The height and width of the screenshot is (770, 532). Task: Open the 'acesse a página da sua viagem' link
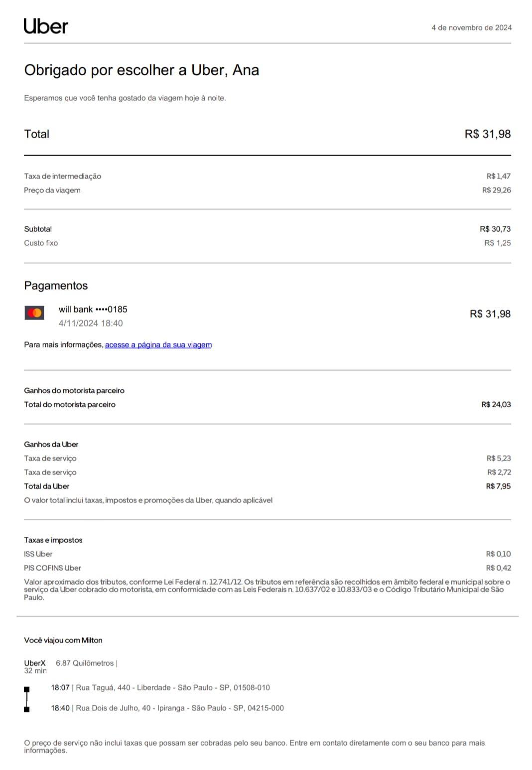click(158, 345)
